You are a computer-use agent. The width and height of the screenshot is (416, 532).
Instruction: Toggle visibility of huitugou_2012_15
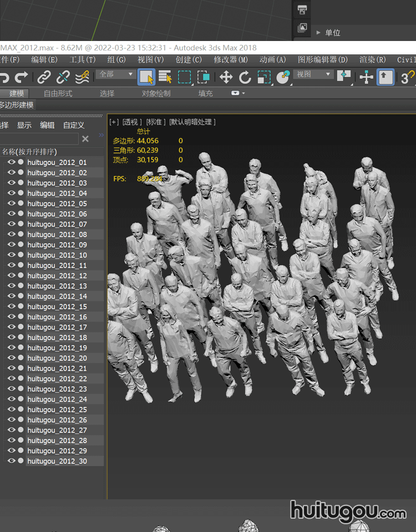(x=11, y=306)
